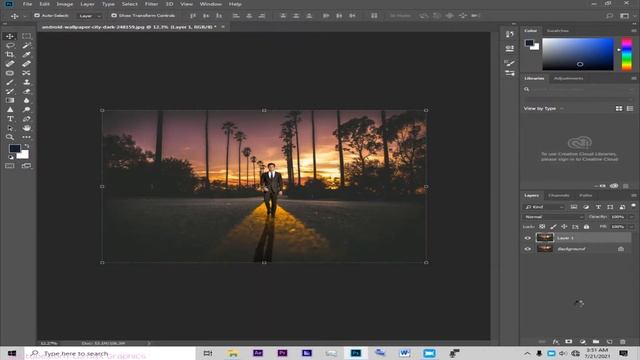Open the Filter menu
This screenshot has height=360, width=640.
(x=151, y=4)
